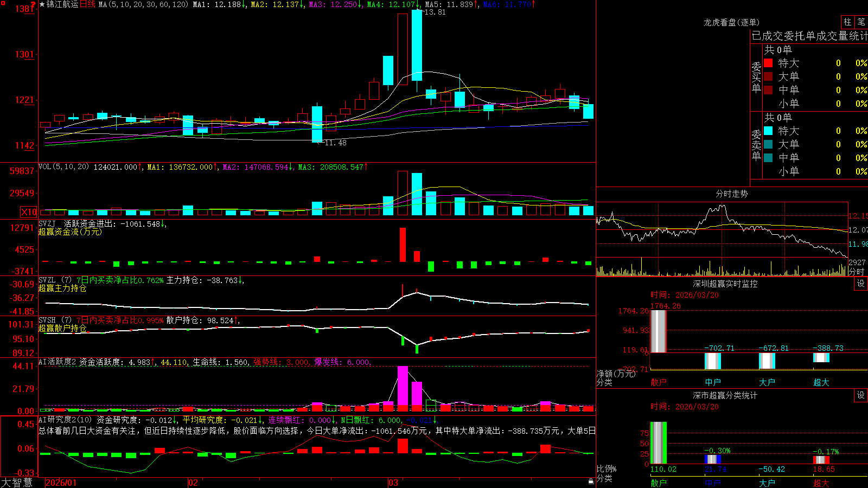Click the cyan 委卖单 特大 color swatch
868x488 pixels.
tap(768, 131)
